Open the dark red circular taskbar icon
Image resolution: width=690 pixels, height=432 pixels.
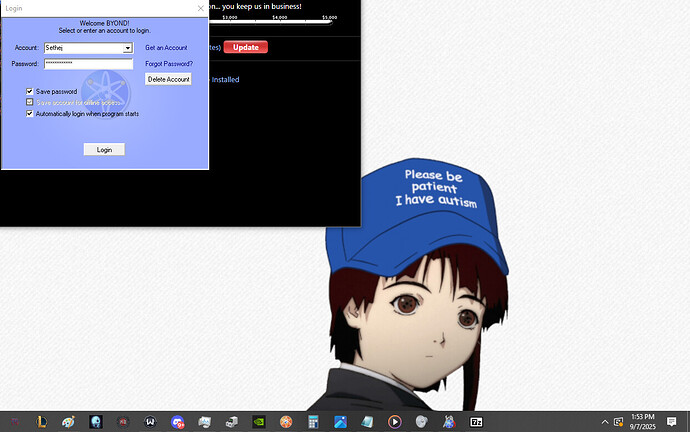[x=123, y=422]
